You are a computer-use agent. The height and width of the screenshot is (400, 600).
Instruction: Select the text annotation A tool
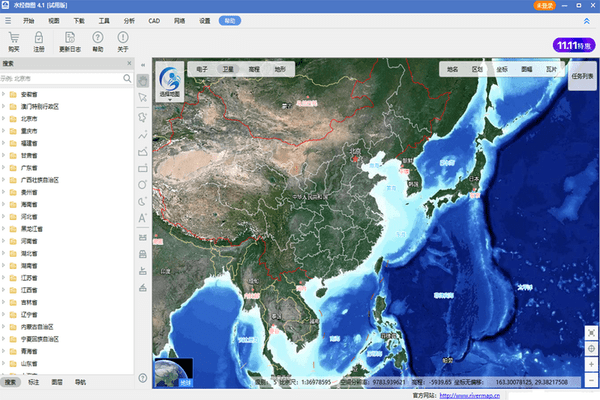tap(143, 217)
